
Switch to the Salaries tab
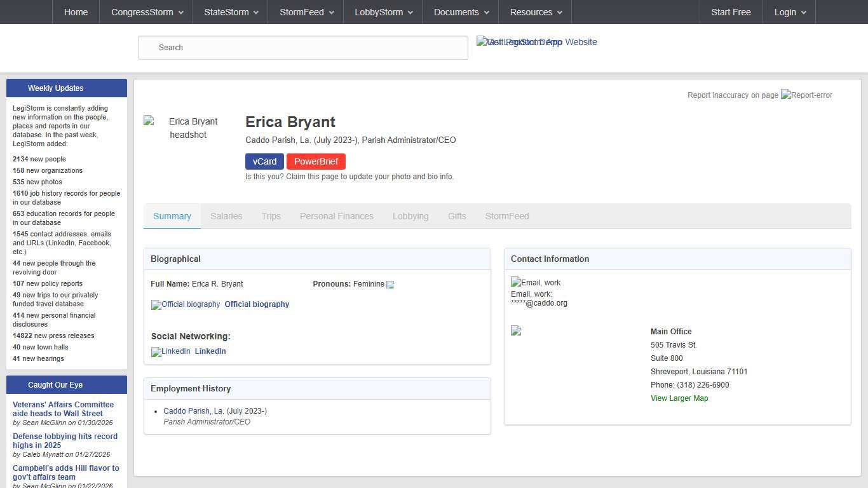[x=226, y=216]
